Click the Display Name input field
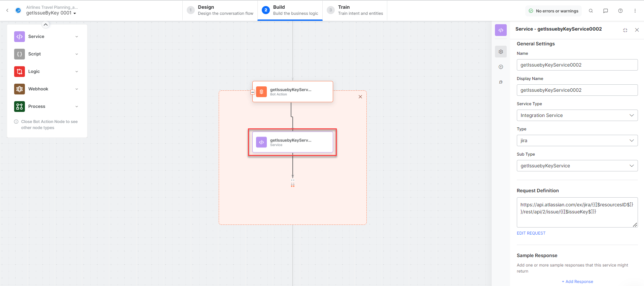This screenshot has height=286, width=644. 577,90
